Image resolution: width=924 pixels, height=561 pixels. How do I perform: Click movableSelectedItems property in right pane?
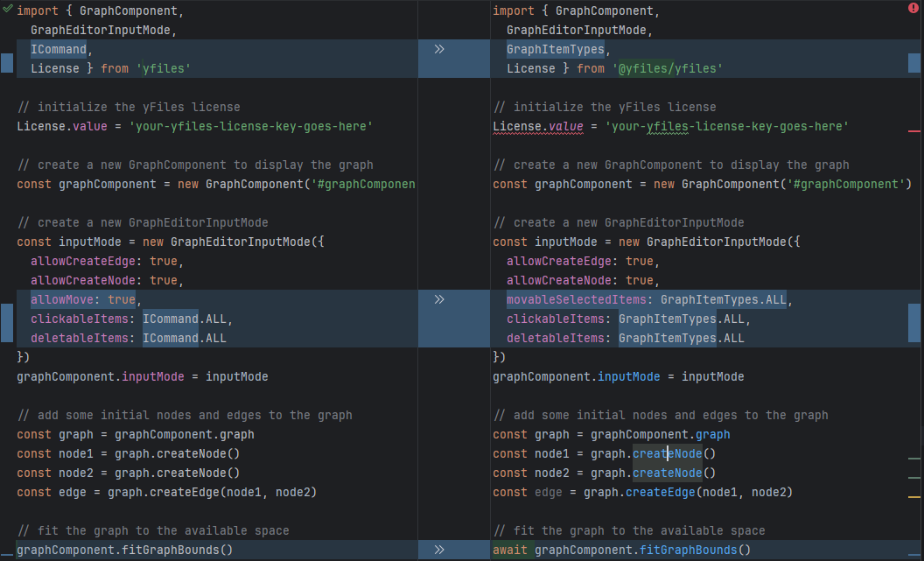[x=577, y=299]
